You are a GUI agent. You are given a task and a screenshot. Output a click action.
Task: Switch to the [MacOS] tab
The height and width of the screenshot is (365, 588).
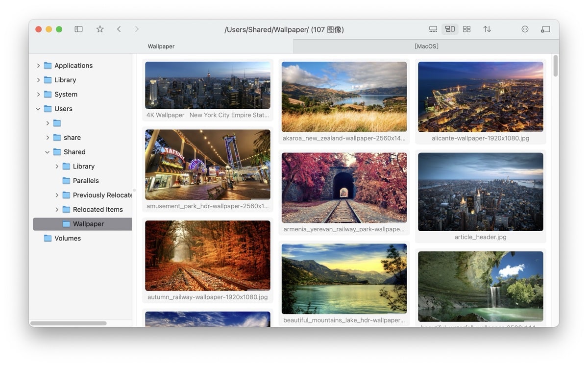[426, 46]
